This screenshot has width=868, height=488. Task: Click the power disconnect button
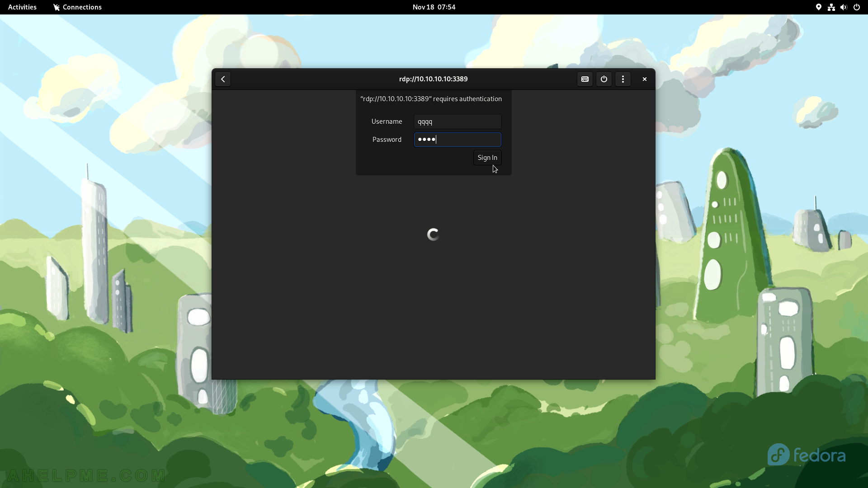pos(604,79)
